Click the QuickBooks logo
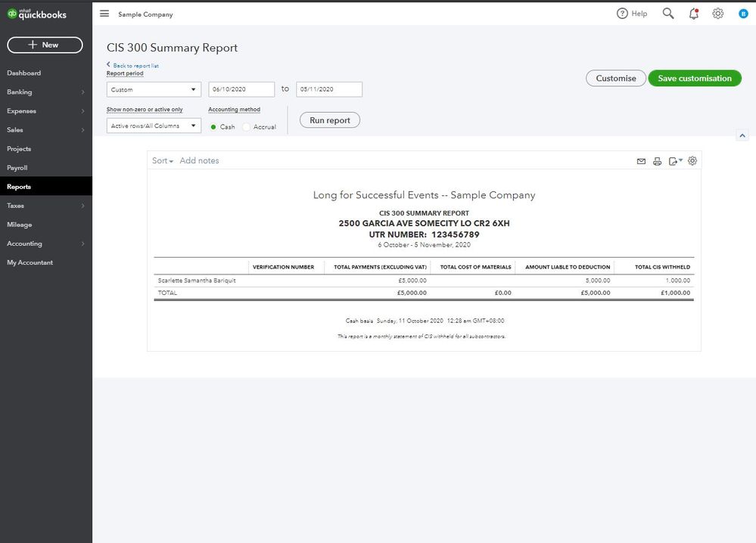756x543 pixels. point(36,14)
